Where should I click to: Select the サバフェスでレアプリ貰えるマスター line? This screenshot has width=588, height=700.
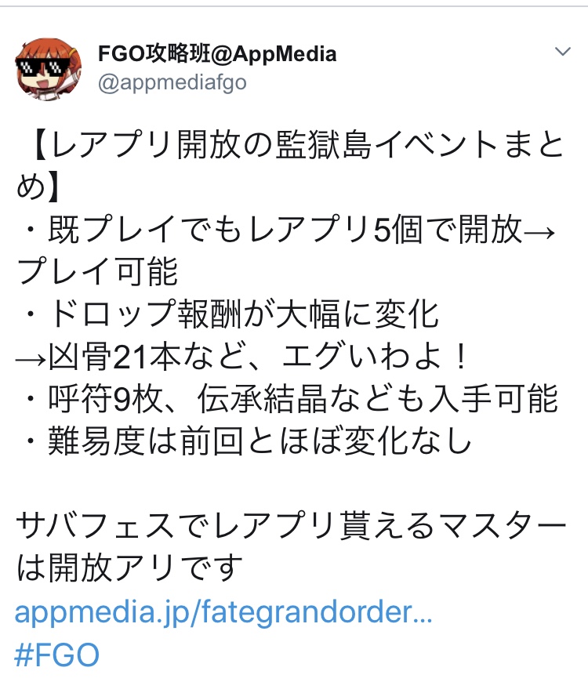pos(291,526)
